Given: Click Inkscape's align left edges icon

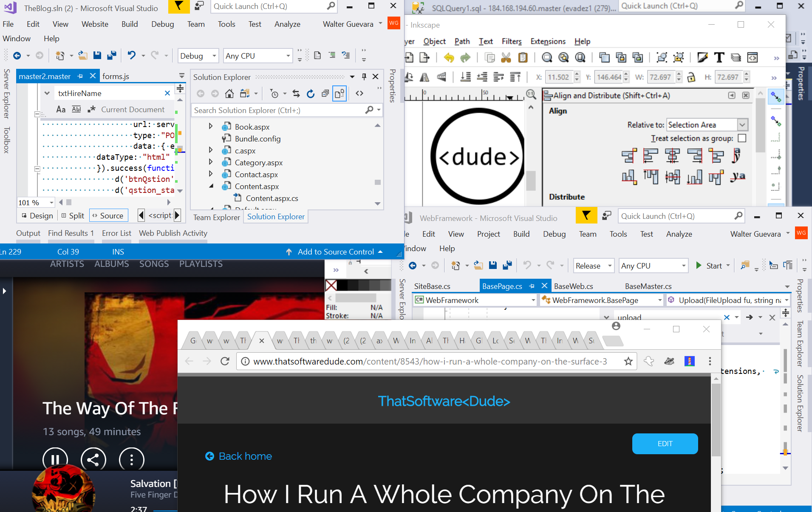Looking at the screenshot, I should (x=650, y=156).
